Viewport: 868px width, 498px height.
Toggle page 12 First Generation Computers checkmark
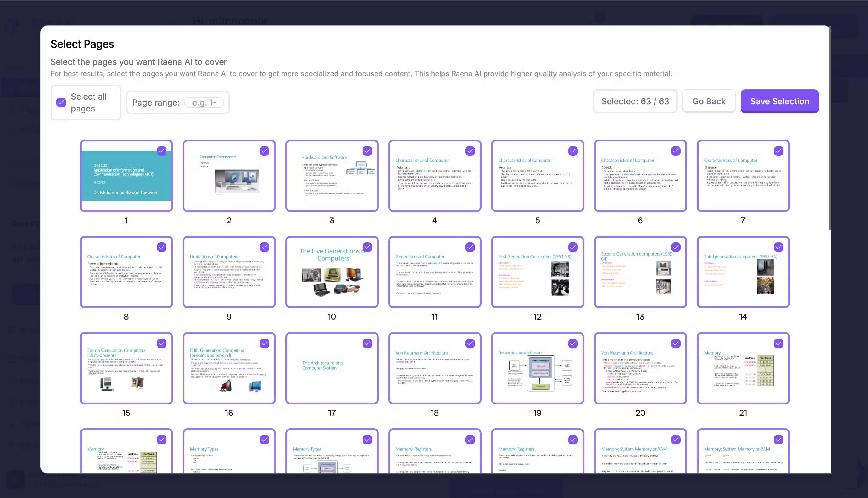(x=572, y=247)
